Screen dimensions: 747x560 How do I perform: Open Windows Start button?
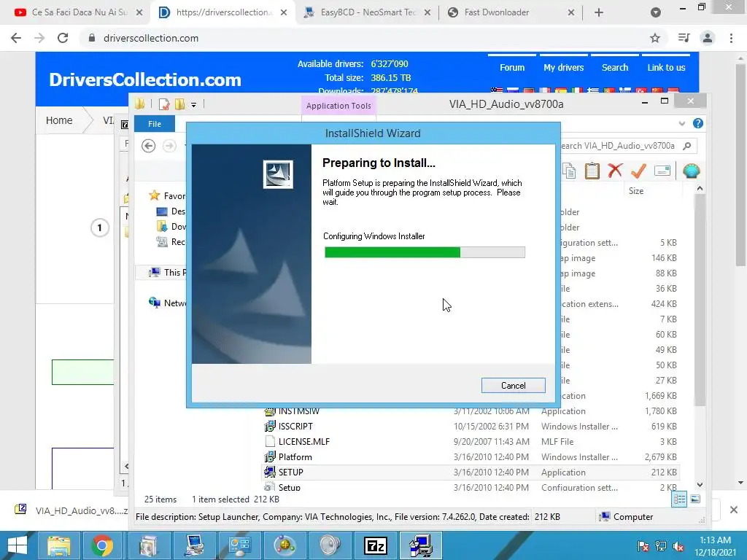(x=18, y=545)
